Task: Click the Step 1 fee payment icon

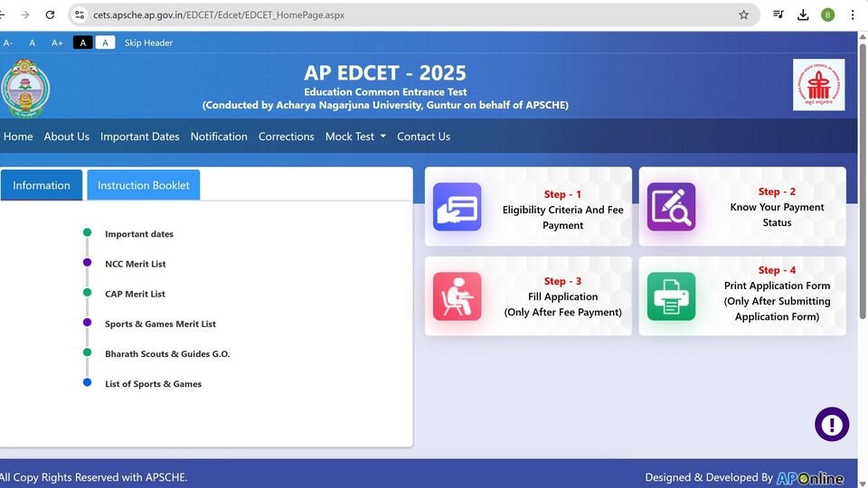Action: 457,206
